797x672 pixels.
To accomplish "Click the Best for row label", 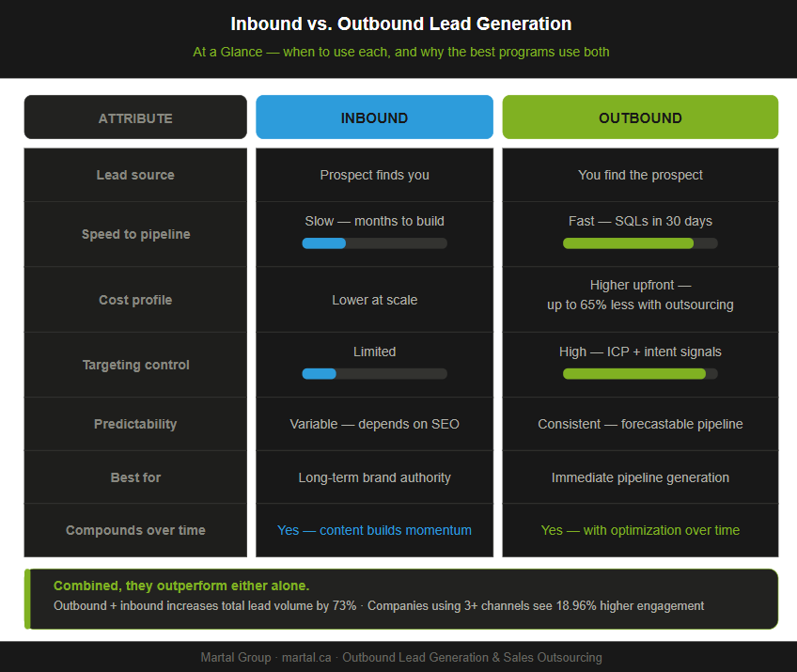I will [135, 477].
